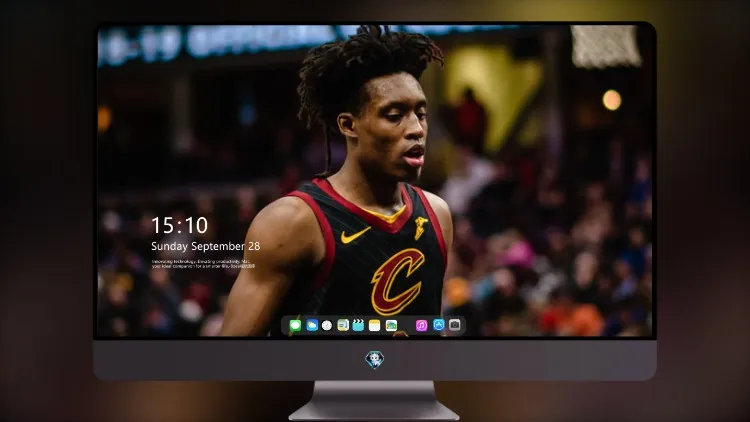Open the green Messages app in dock
The image size is (750, 422).
[295, 325]
